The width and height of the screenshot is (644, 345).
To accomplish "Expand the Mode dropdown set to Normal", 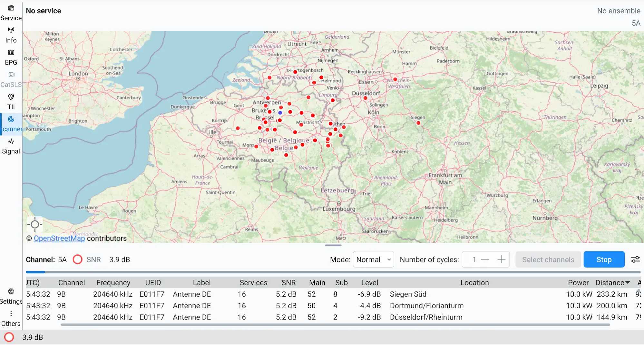I will tap(373, 259).
